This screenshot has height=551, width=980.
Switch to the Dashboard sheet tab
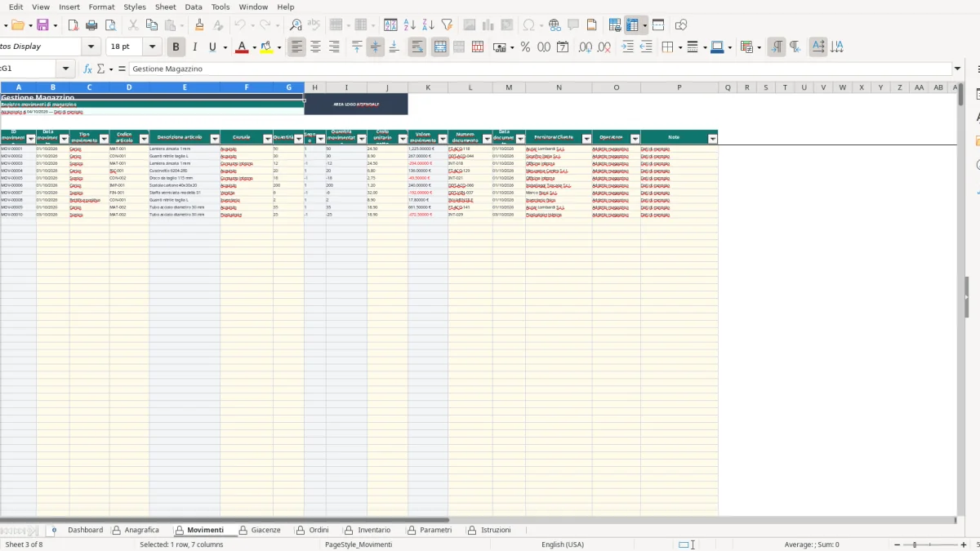85,530
